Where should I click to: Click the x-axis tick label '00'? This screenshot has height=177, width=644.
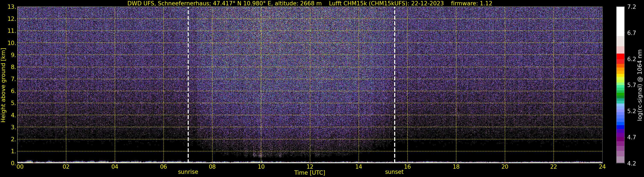20,167
